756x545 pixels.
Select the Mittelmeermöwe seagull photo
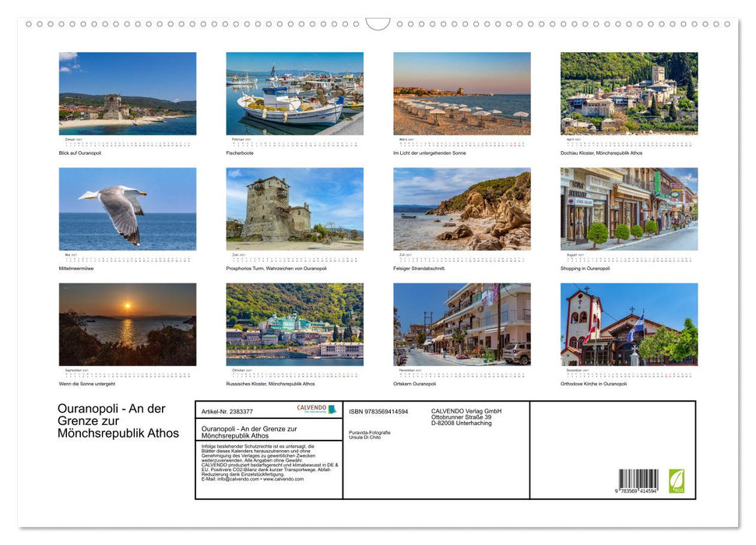127,209
